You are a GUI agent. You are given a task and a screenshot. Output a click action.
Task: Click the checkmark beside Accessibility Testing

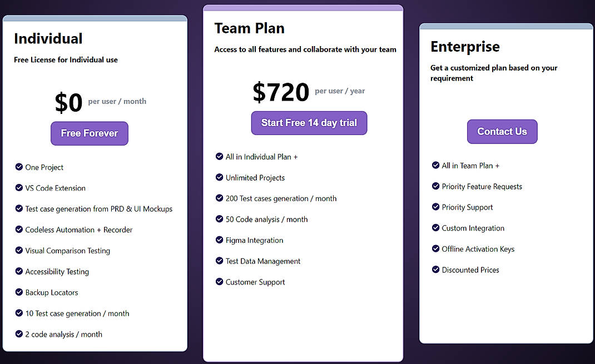click(x=19, y=271)
